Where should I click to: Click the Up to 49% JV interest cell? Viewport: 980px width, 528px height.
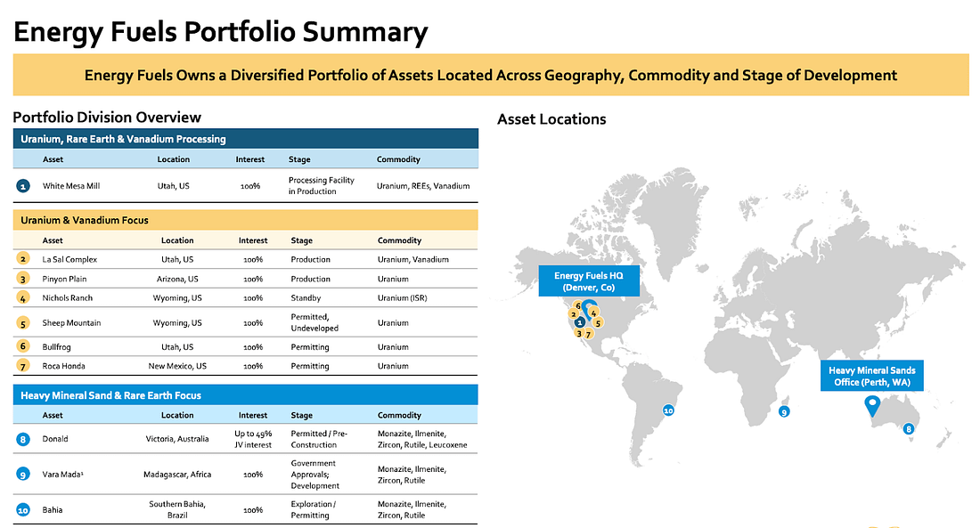pos(253,439)
